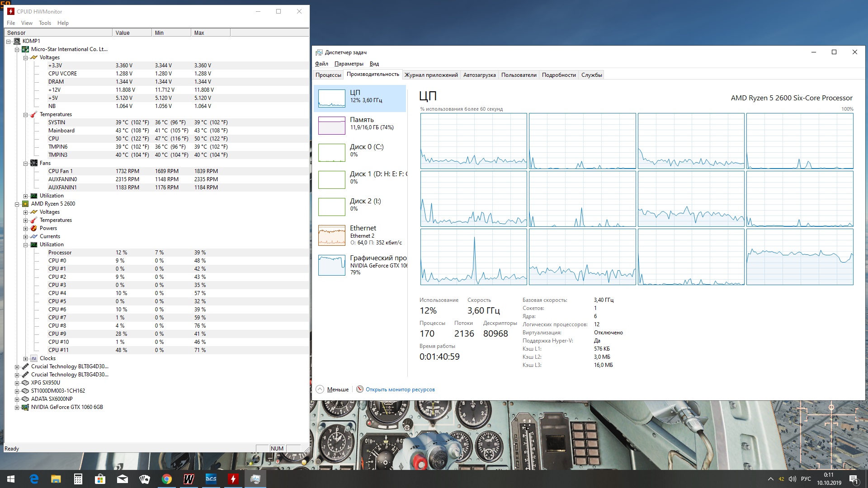Viewport: 868px width, 488px height.
Task: Open the Calculator taskbar icon
Action: coord(78,479)
